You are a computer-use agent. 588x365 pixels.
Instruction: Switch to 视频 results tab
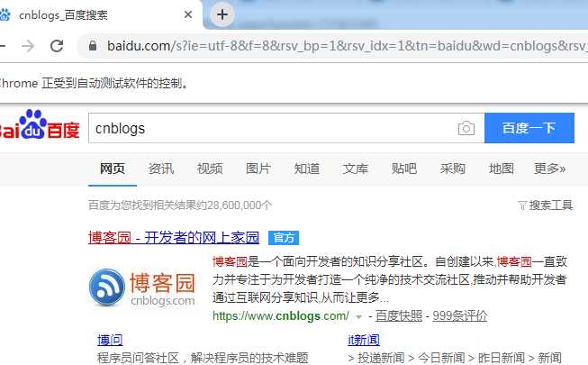210,169
